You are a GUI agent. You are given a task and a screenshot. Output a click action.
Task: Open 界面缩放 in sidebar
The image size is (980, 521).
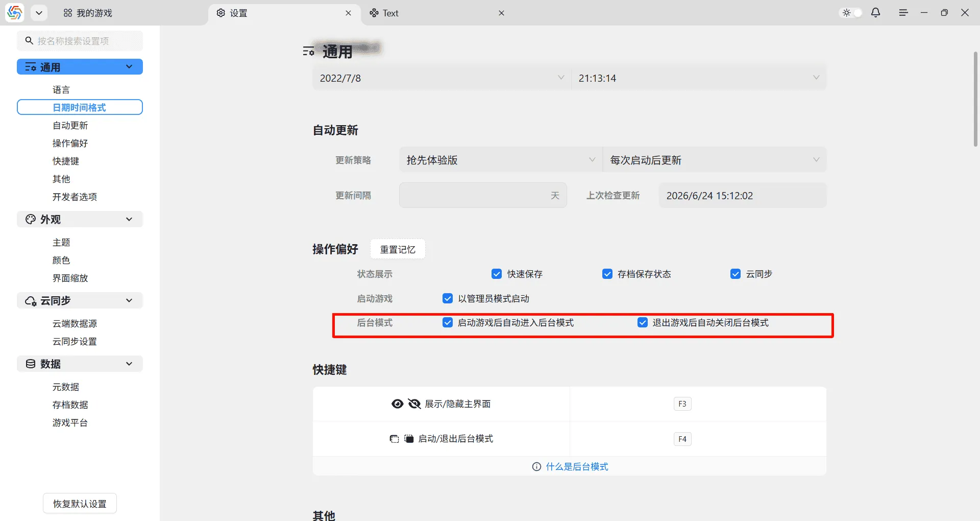click(70, 278)
